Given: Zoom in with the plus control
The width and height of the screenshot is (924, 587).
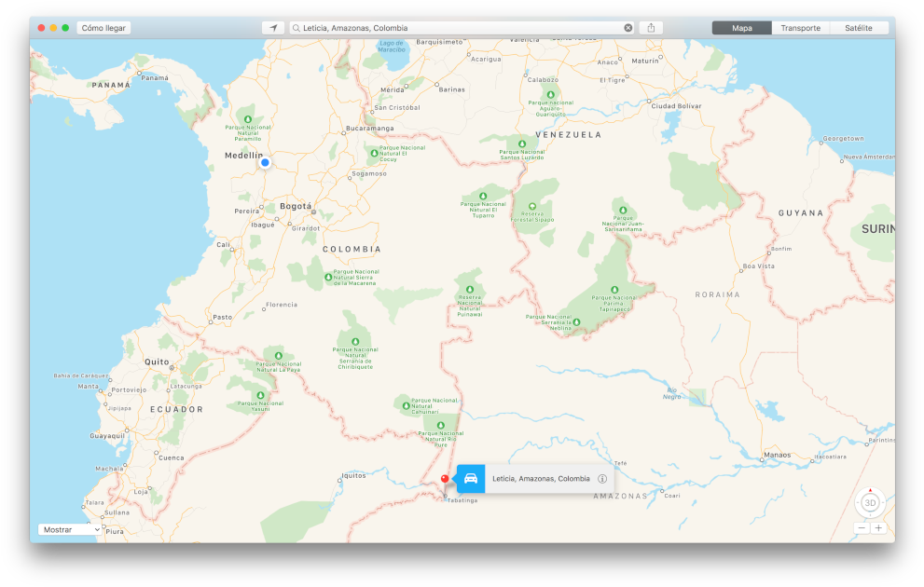Looking at the screenshot, I should click(x=878, y=527).
